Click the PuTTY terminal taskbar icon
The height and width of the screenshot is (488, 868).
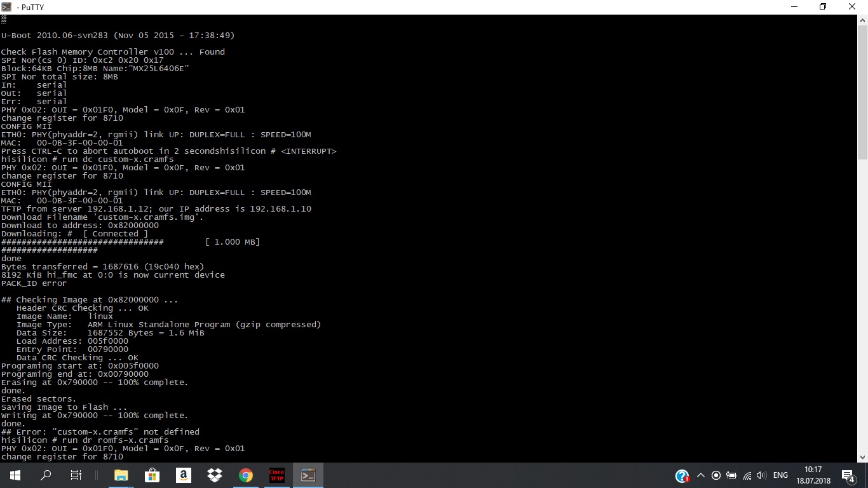coord(308,475)
